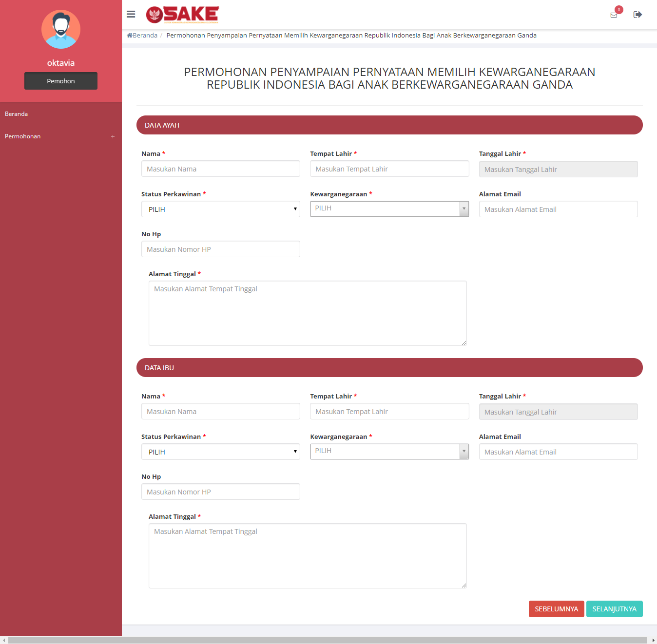Click the horizontal scrollbar at page bottom
Image resolution: width=657 pixels, height=644 pixels.
tap(328, 640)
